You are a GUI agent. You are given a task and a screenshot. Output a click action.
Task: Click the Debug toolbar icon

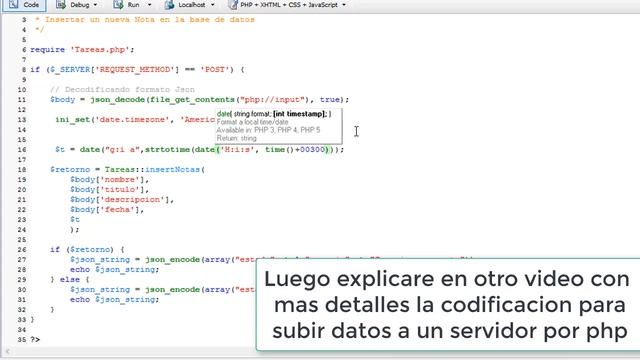(x=61, y=5)
